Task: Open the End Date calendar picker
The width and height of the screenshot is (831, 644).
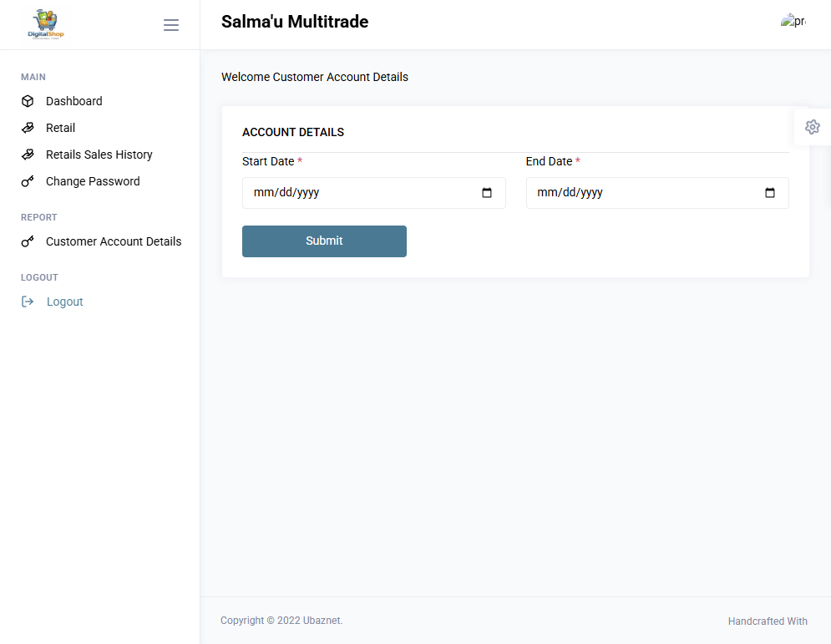Action: point(770,193)
